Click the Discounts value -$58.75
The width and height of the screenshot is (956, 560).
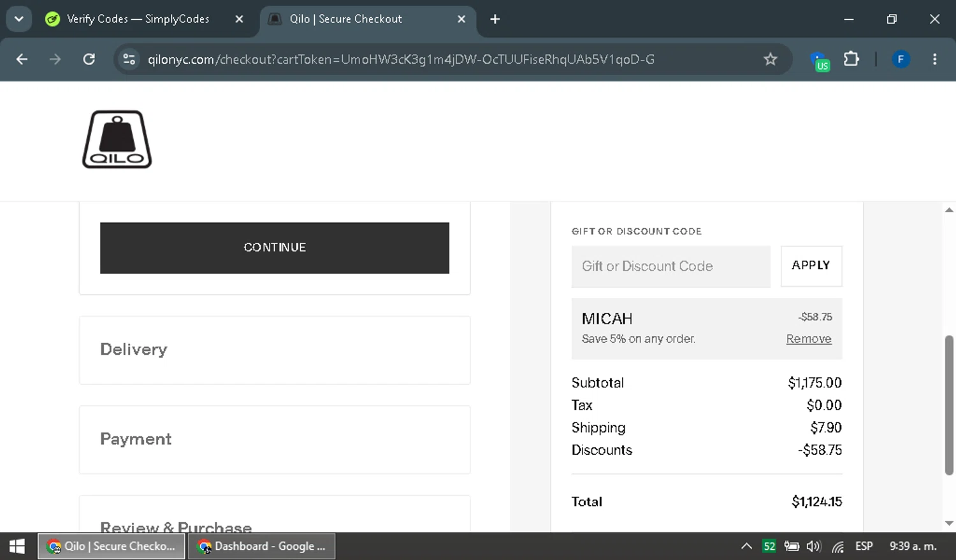820,450
